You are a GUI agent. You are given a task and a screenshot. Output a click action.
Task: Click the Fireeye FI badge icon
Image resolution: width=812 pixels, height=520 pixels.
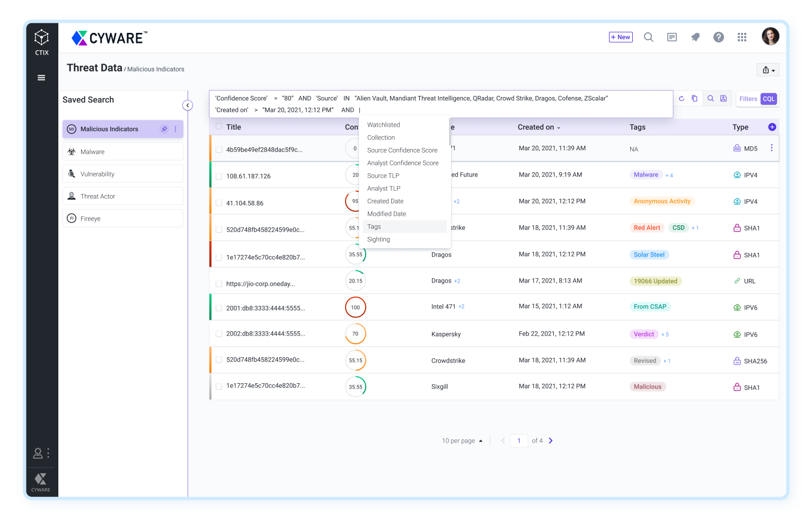[x=72, y=218]
